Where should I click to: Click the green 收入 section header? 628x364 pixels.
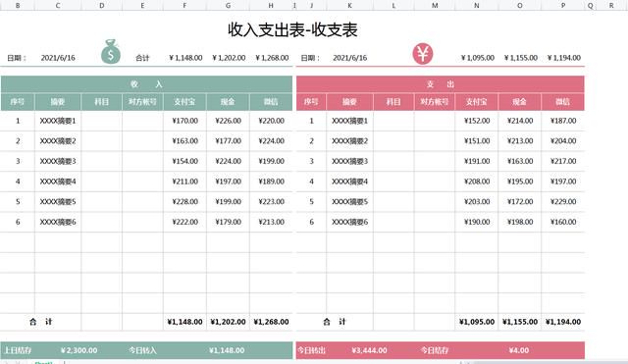click(146, 84)
